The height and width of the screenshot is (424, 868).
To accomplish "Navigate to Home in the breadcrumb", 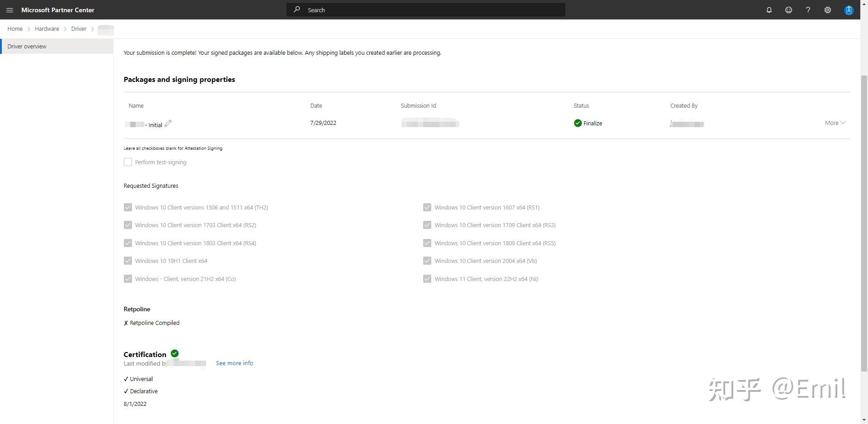I will click(15, 29).
